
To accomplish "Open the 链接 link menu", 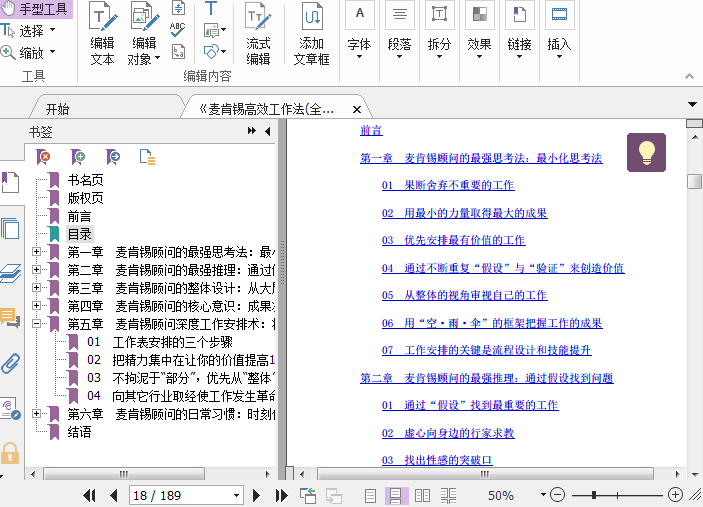I will pos(520,31).
